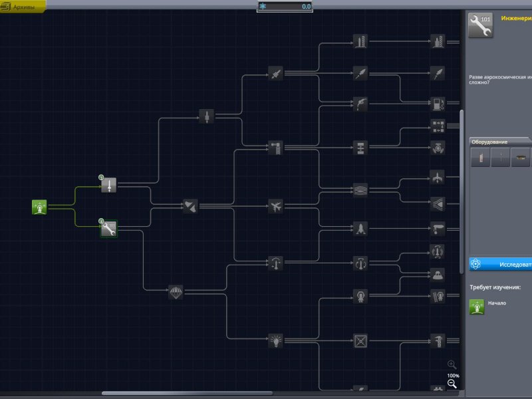Select the green Start tech node

40,207
